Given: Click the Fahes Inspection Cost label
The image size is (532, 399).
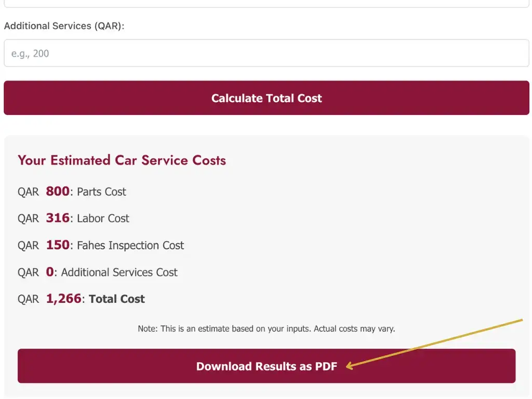Looking at the screenshot, I should click(x=130, y=246).
